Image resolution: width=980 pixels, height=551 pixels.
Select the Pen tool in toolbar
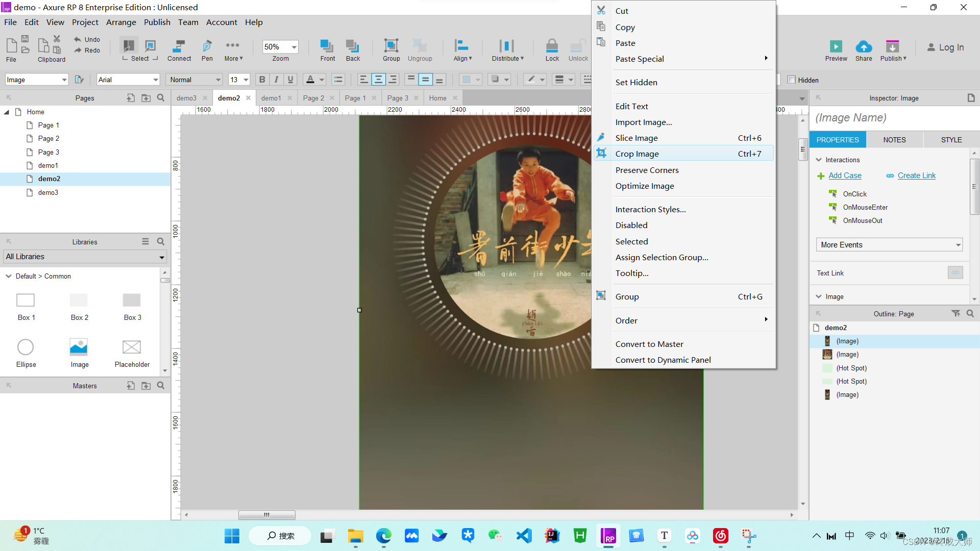pyautogui.click(x=207, y=46)
